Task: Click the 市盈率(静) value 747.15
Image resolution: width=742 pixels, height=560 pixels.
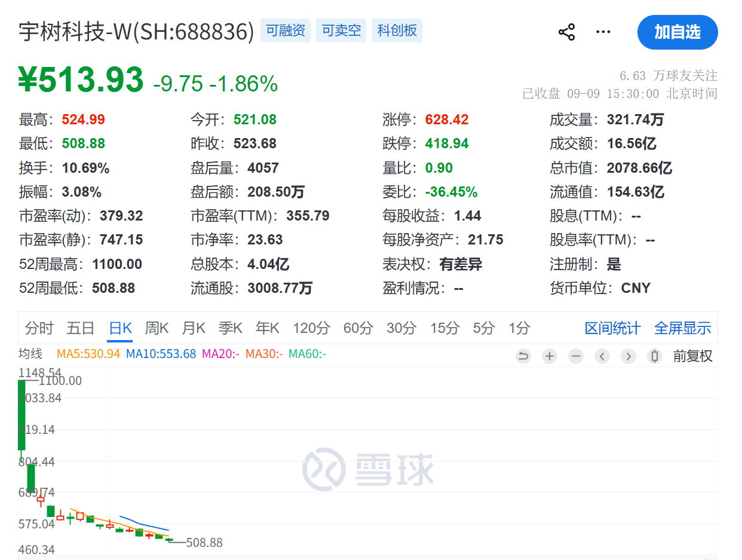Action: click(121, 240)
